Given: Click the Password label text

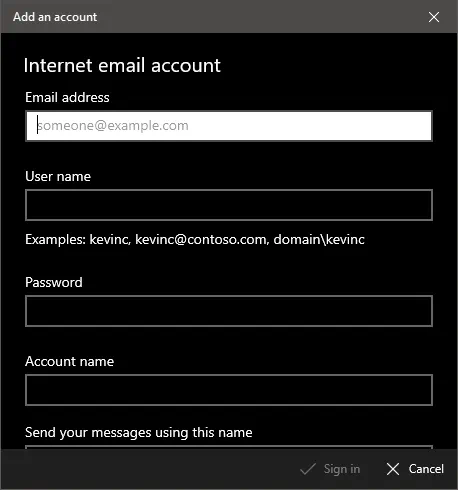Looking at the screenshot, I should pos(54,282).
